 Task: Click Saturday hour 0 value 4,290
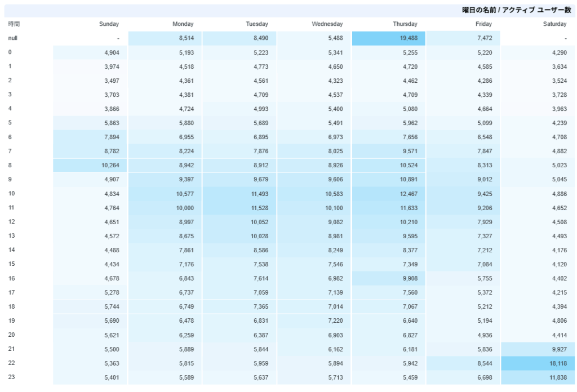(x=559, y=52)
